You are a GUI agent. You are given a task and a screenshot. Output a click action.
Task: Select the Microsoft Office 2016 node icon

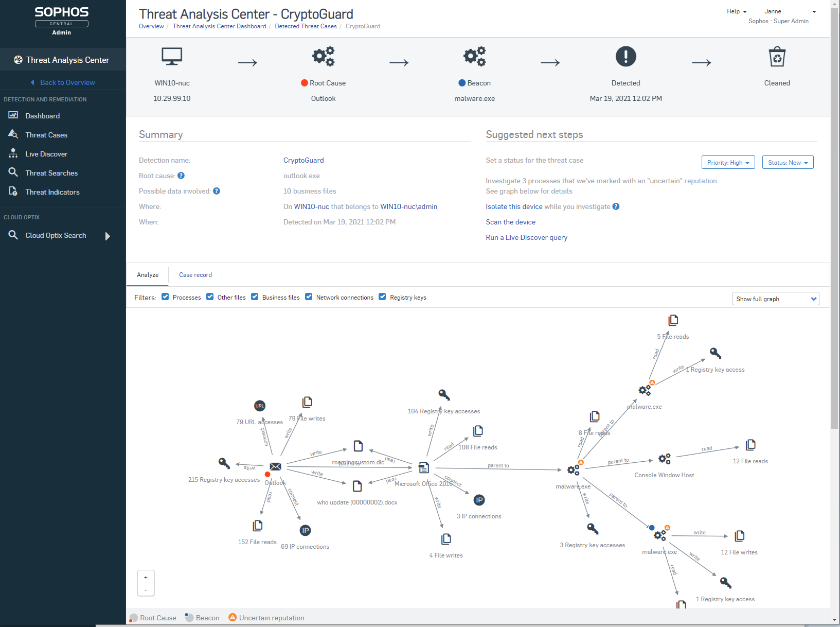click(424, 467)
